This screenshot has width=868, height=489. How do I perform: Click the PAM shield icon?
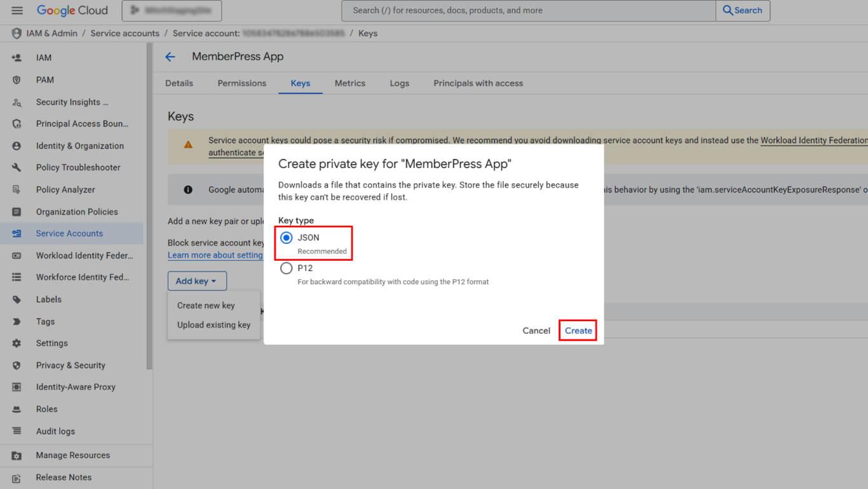tap(17, 80)
